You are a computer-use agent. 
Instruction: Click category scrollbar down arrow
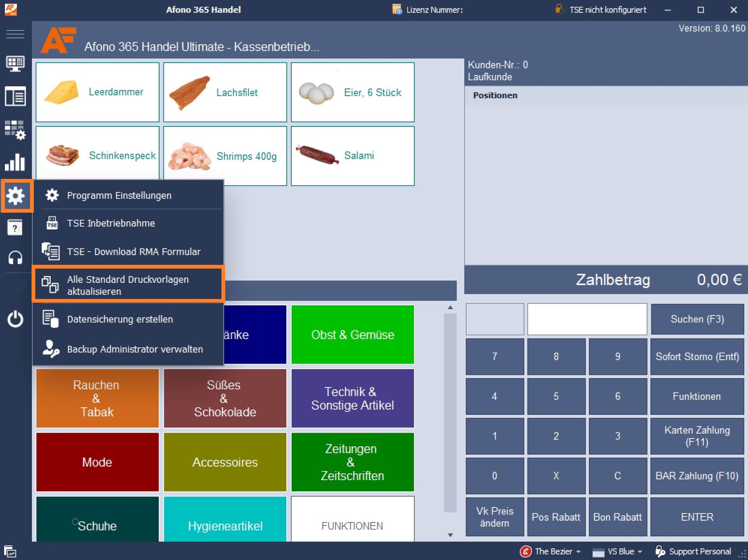pos(450,535)
